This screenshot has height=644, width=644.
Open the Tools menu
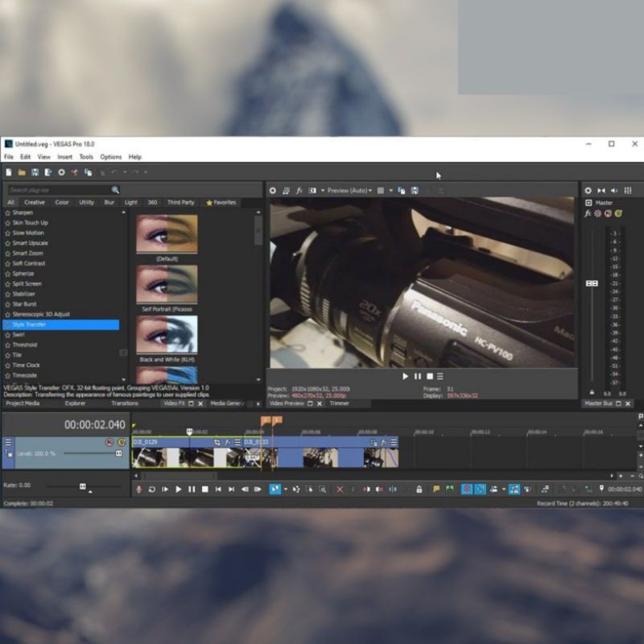[x=86, y=157]
